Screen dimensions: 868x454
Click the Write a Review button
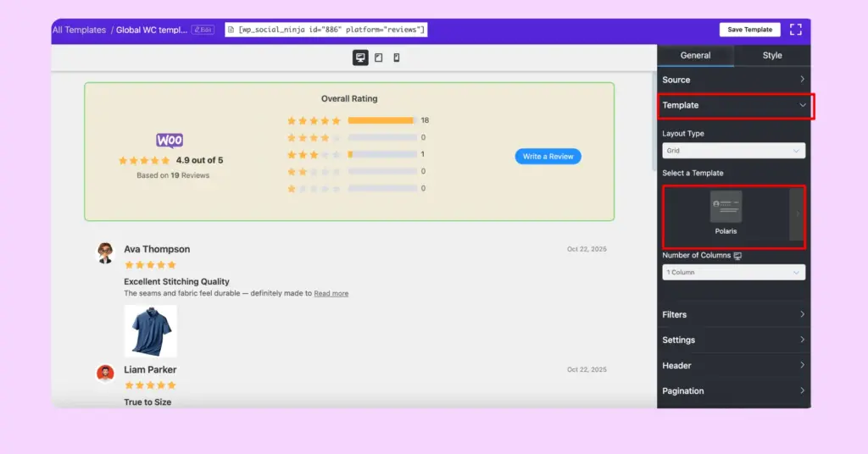548,157
